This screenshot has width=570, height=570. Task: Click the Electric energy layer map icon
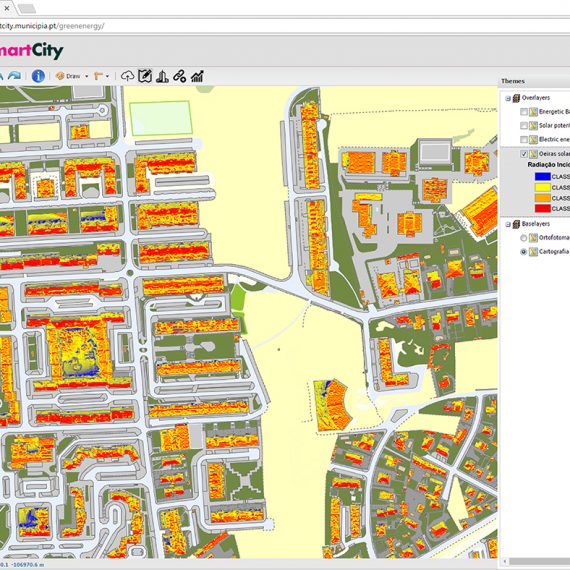click(x=533, y=140)
